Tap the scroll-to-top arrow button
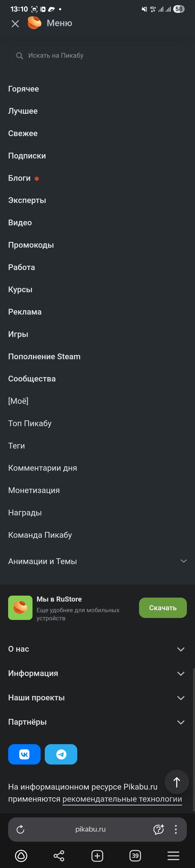The height and width of the screenshot is (868, 195). (x=176, y=782)
